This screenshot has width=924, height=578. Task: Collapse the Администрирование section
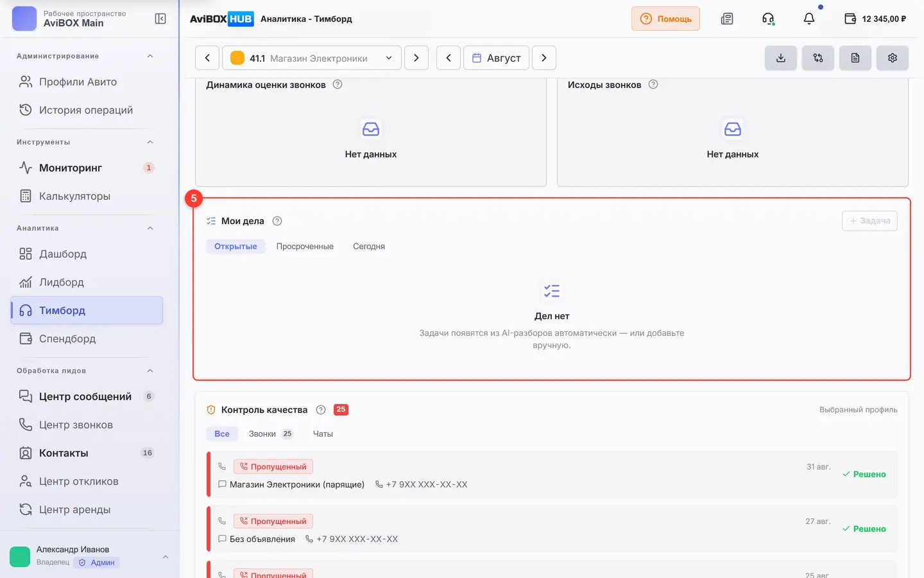tap(150, 56)
